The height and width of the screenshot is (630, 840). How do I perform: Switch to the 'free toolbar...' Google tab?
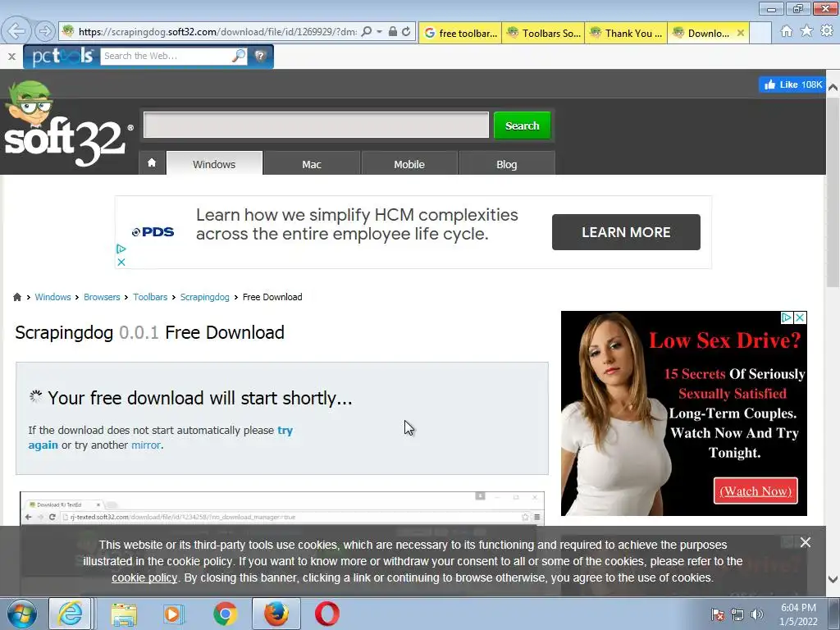click(x=461, y=33)
